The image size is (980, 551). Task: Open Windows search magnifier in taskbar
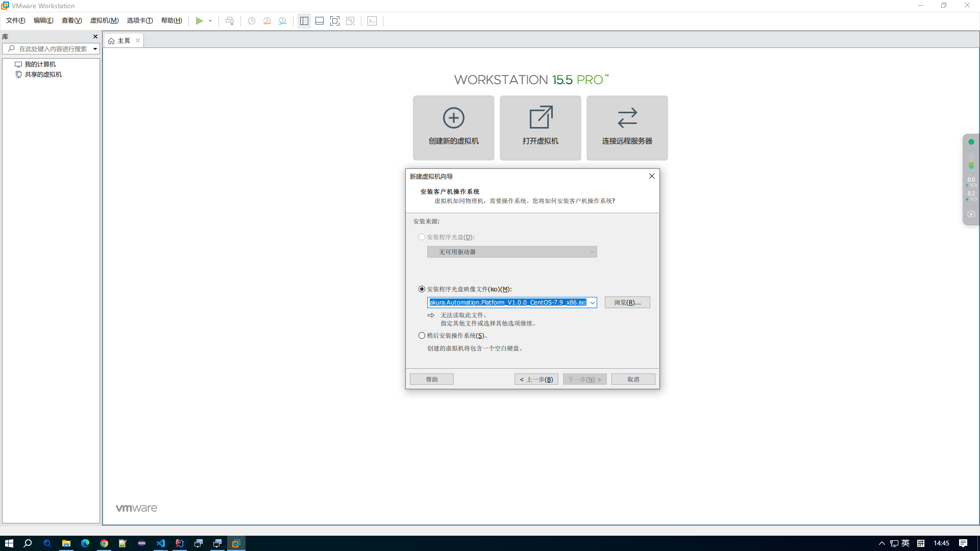[x=28, y=543]
